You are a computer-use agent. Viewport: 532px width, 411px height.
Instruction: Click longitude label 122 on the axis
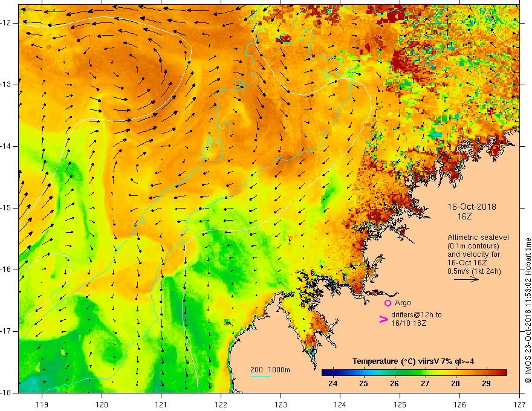point(221,404)
